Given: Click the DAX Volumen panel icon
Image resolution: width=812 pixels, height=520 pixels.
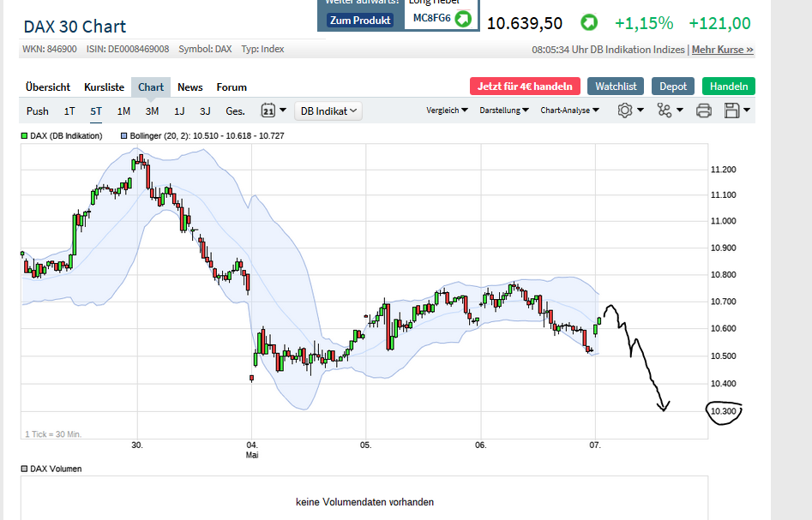Looking at the screenshot, I should [x=23, y=468].
